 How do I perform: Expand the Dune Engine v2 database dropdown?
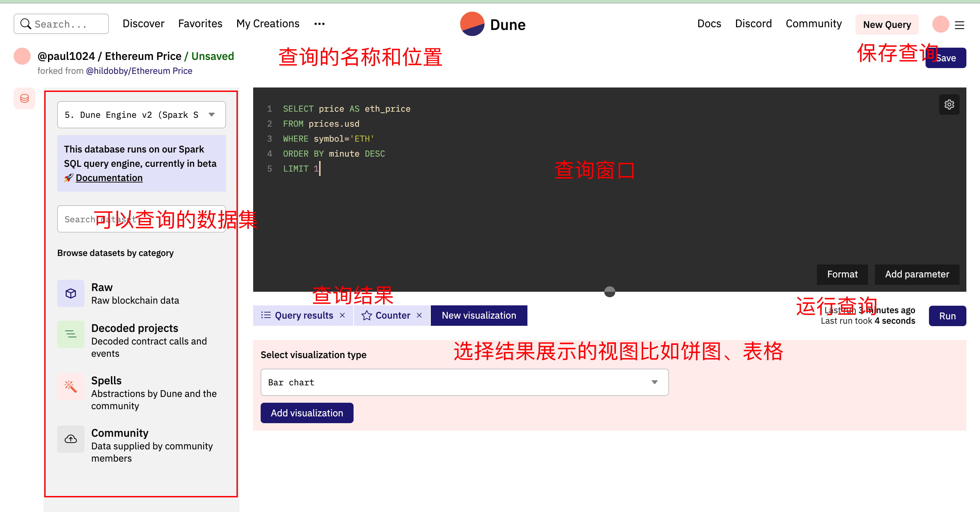point(141,115)
